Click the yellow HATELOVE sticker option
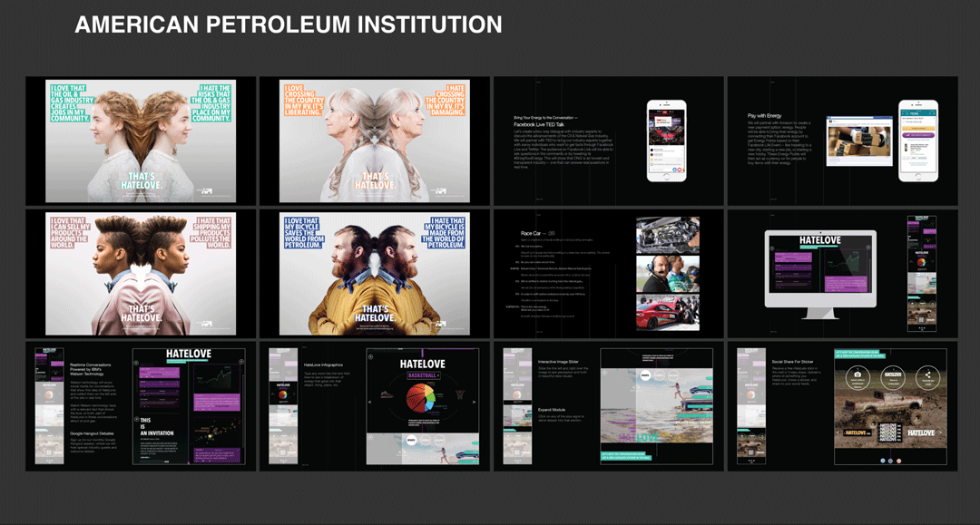 (x=856, y=433)
